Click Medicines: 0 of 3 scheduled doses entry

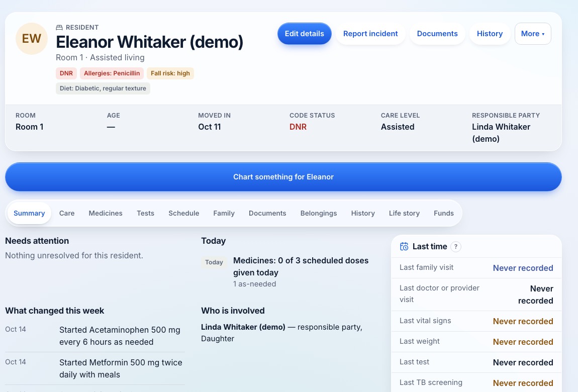(301, 266)
